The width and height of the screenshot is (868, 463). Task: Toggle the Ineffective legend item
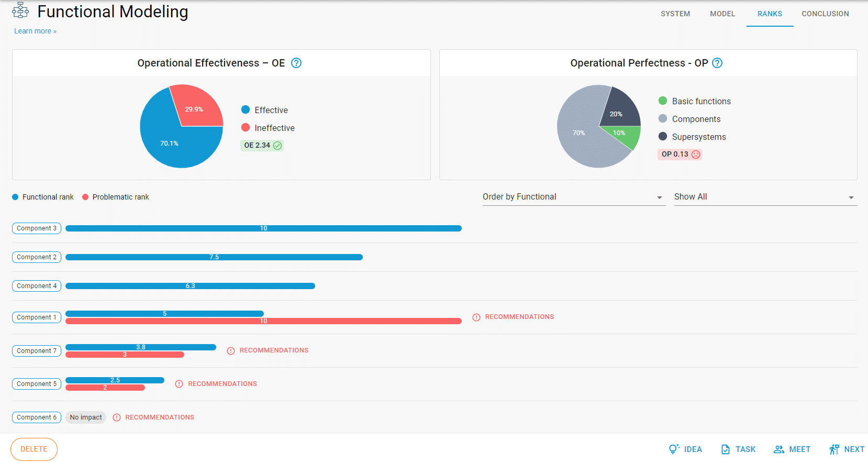(268, 128)
